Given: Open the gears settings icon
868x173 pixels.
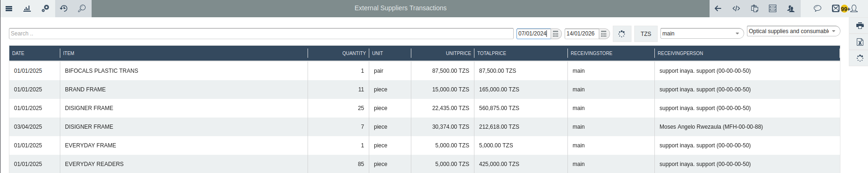Looking at the screenshot, I should pos(45,8).
